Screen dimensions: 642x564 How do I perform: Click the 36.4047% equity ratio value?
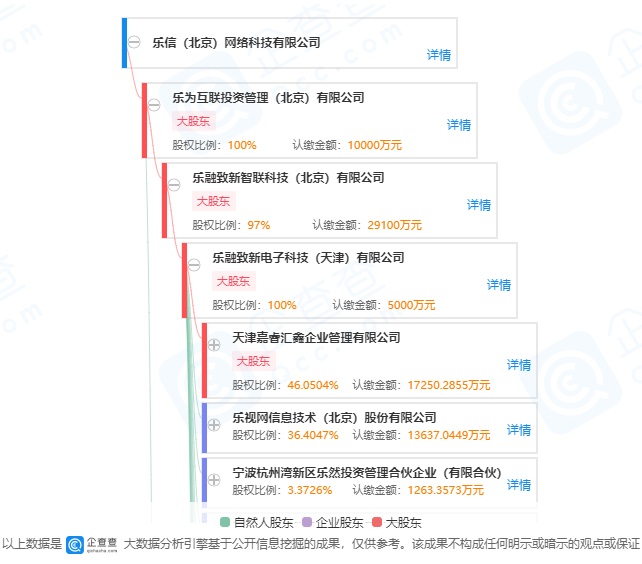pyautogui.click(x=313, y=435)
